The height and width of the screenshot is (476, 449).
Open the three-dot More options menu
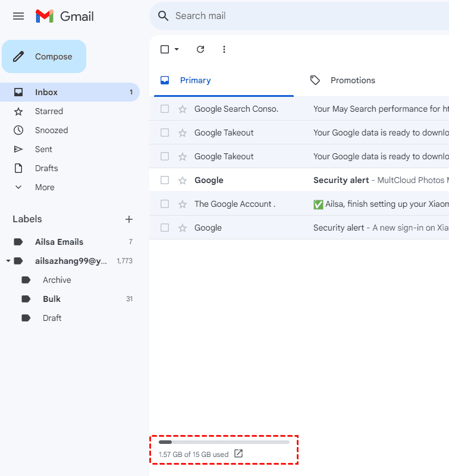pos(224,49)
